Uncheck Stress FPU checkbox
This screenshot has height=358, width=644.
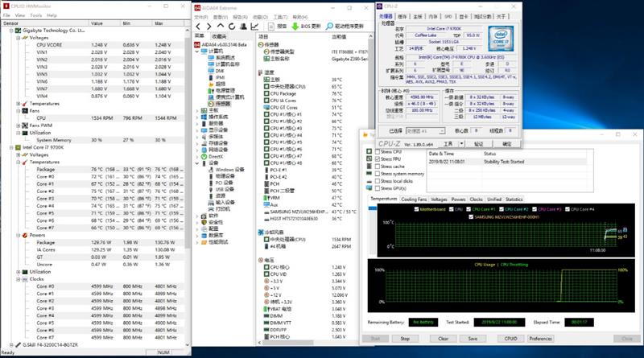click(377, 158)
